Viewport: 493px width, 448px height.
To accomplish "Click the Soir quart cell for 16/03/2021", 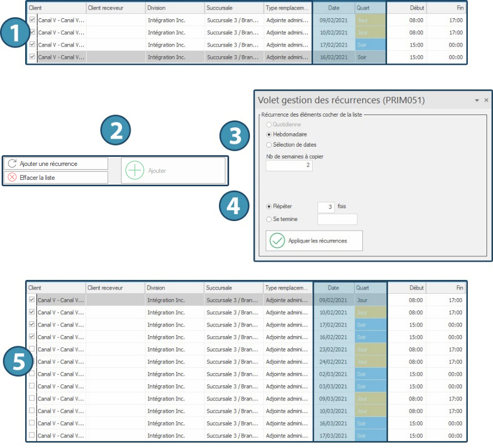I will click(x=370, y=423).
